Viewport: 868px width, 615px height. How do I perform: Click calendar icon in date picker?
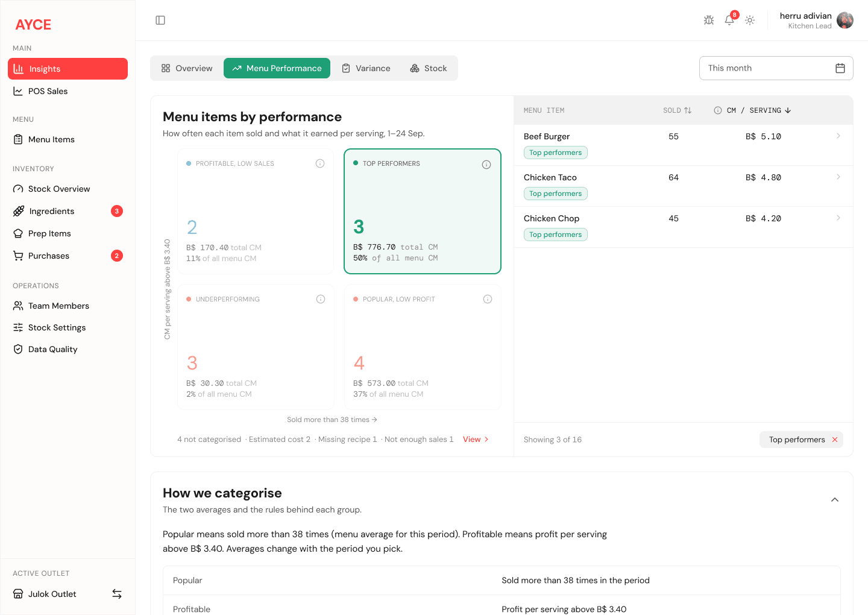[x=840, y=68]
